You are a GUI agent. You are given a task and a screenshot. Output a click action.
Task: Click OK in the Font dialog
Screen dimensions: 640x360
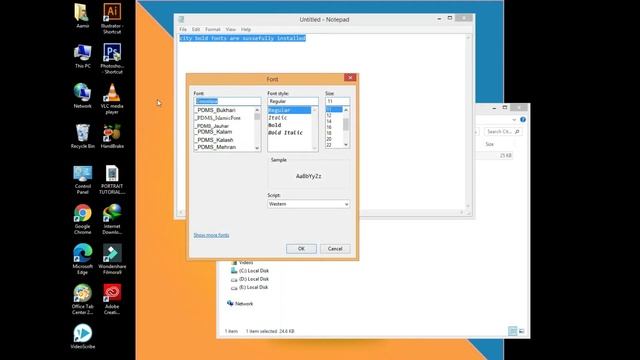click(301, 249)
